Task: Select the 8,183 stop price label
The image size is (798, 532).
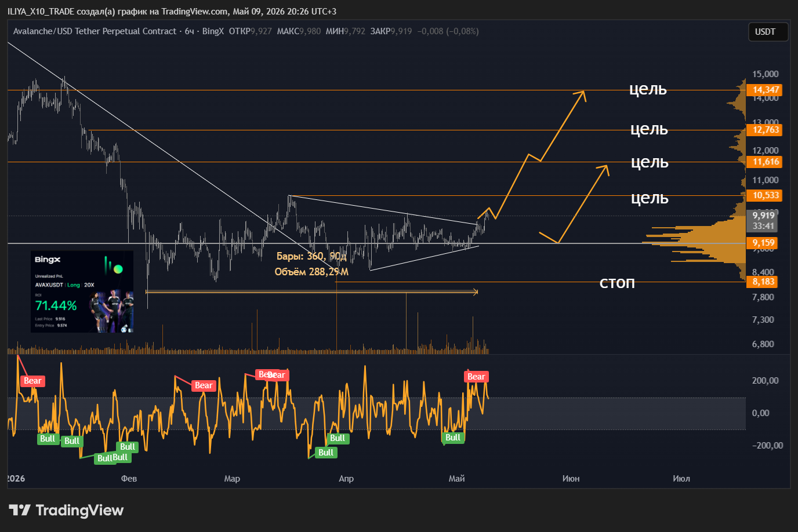Action: click(x=763, y=282)
